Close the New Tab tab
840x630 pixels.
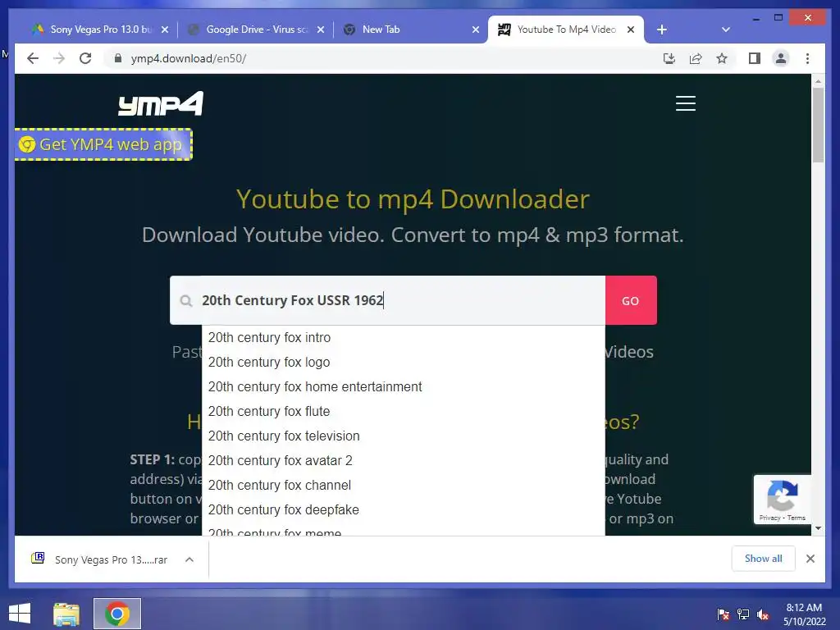(476, 30)
